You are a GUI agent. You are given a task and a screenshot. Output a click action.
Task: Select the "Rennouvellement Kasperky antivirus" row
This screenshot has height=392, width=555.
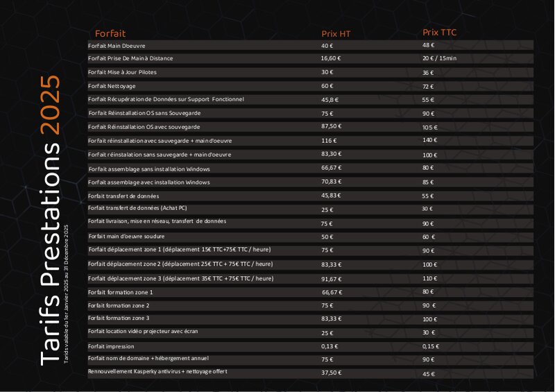157,372
